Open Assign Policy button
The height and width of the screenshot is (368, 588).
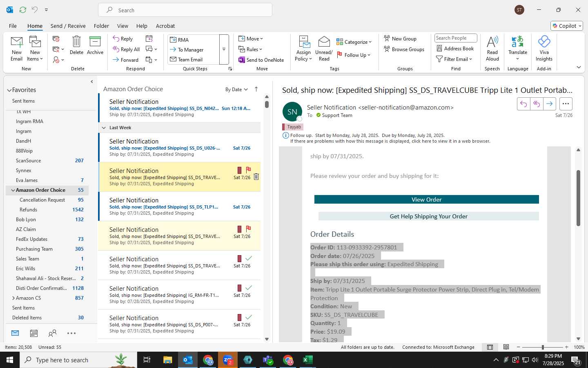click(x=303, y=48)
